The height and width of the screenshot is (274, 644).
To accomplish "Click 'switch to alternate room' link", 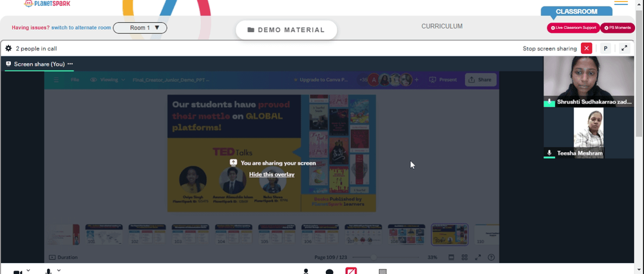I will tap(81, 28).
